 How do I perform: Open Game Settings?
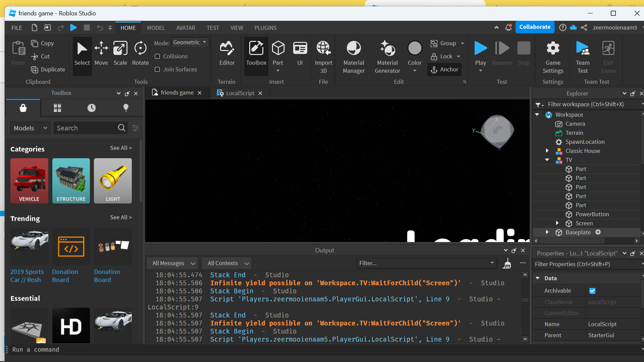point(553,55)
